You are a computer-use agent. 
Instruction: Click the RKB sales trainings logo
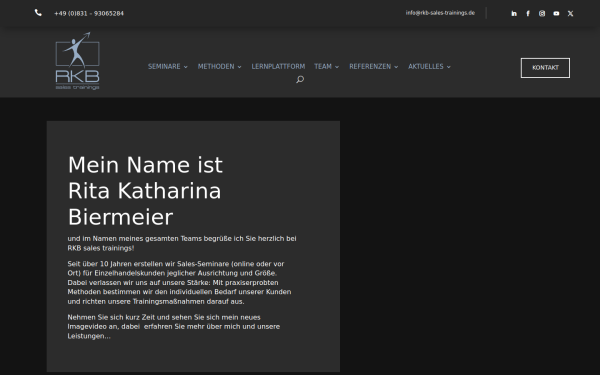78,61
